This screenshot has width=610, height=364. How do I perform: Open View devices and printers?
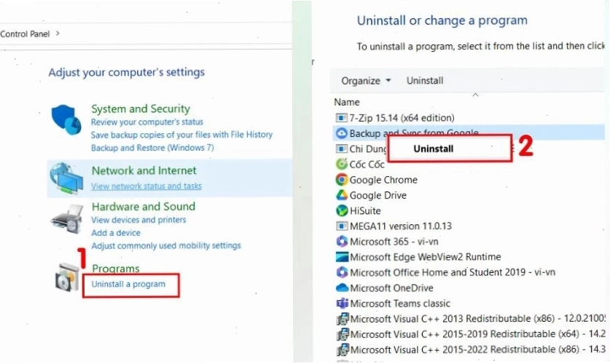pyautogui.click(x=138, y=220)
